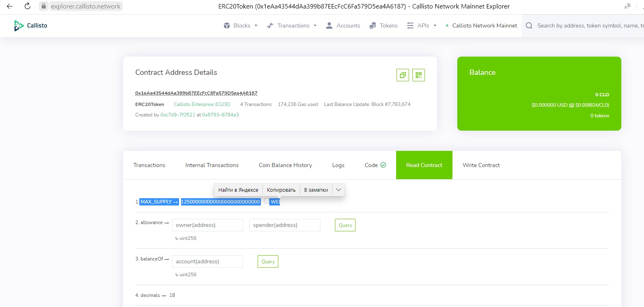Viewport: 644px width, 307px height.
Task: Show QR code for contract address
Action: click(x=418, y=75)
